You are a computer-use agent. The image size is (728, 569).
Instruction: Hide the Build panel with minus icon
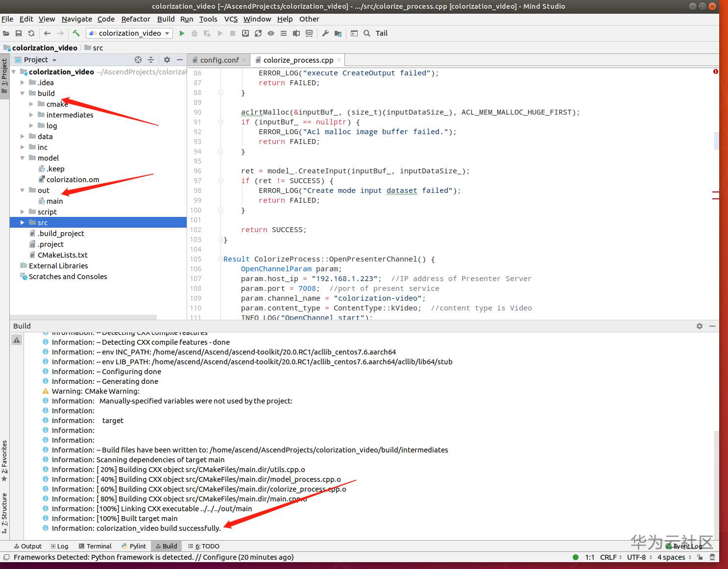tap(712, 326)
